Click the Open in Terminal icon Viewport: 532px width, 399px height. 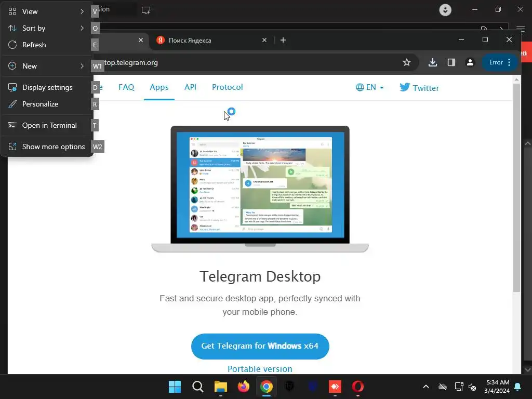coord(12,126)
